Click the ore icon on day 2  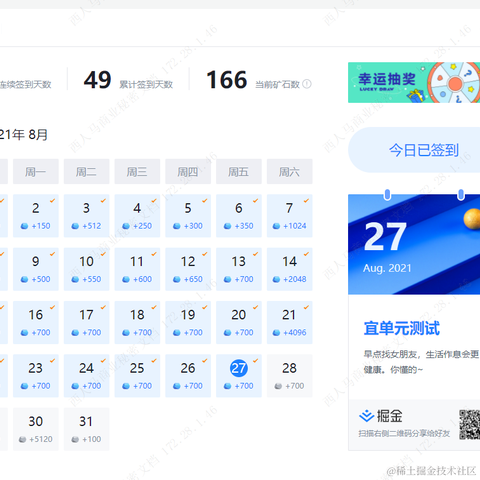24,226
